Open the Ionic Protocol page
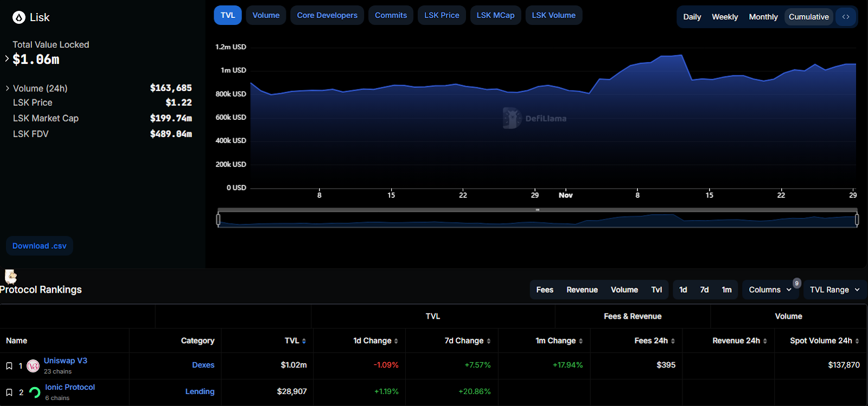868x406 pixels. [70, 388]
